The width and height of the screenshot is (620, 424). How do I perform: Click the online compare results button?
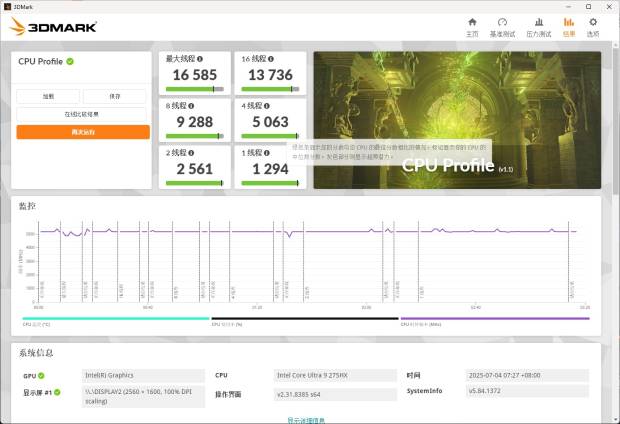pyautogui.click(x=81, y=114)
